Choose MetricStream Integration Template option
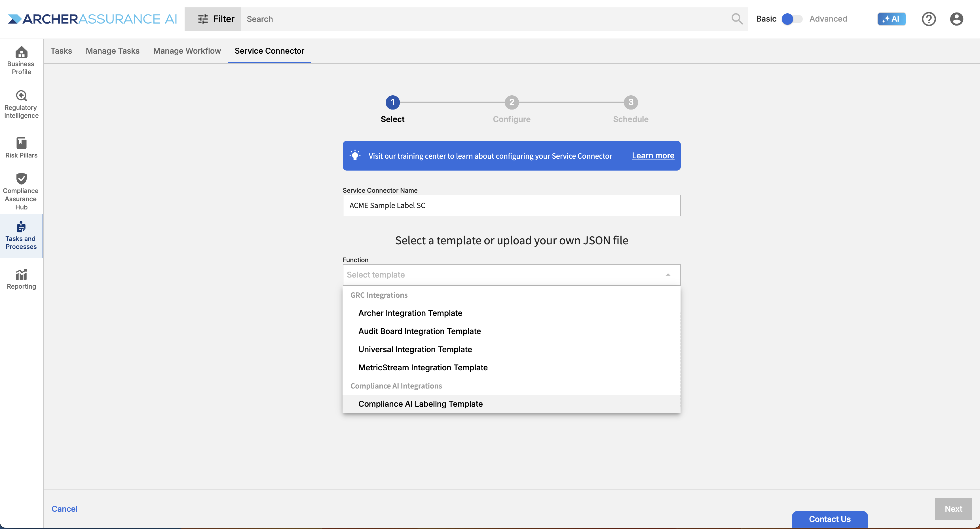 pos(511,368)
